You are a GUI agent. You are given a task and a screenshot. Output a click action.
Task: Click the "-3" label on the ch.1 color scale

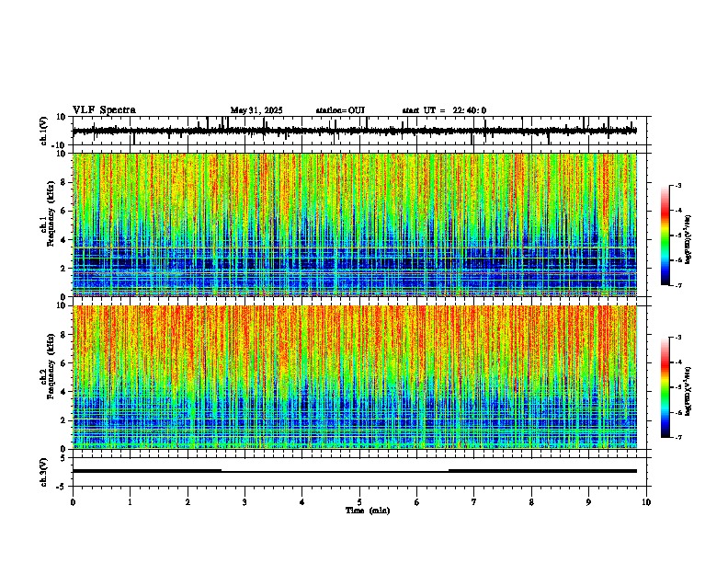point(677,185)
